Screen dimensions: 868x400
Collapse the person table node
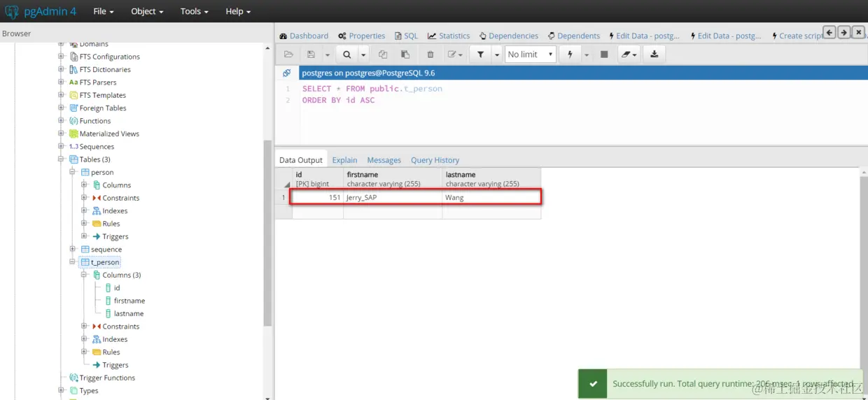pos(73,172)
